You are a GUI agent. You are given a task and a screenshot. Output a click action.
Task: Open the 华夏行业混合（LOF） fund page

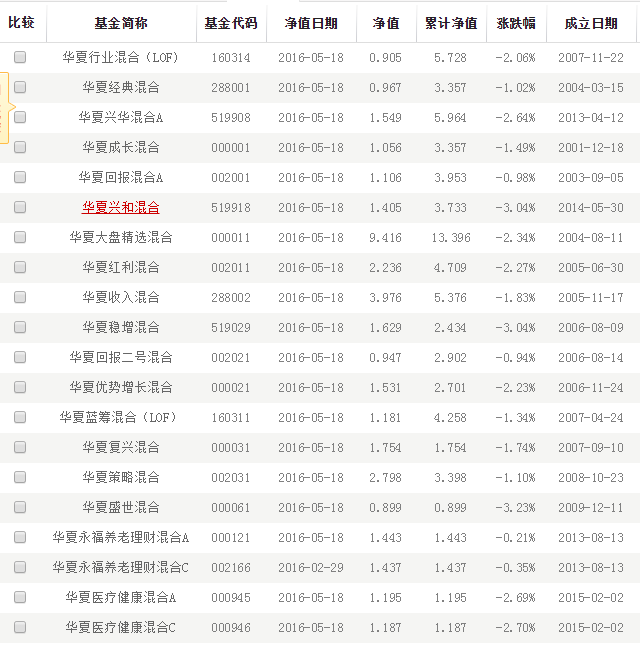pos(121,57)
